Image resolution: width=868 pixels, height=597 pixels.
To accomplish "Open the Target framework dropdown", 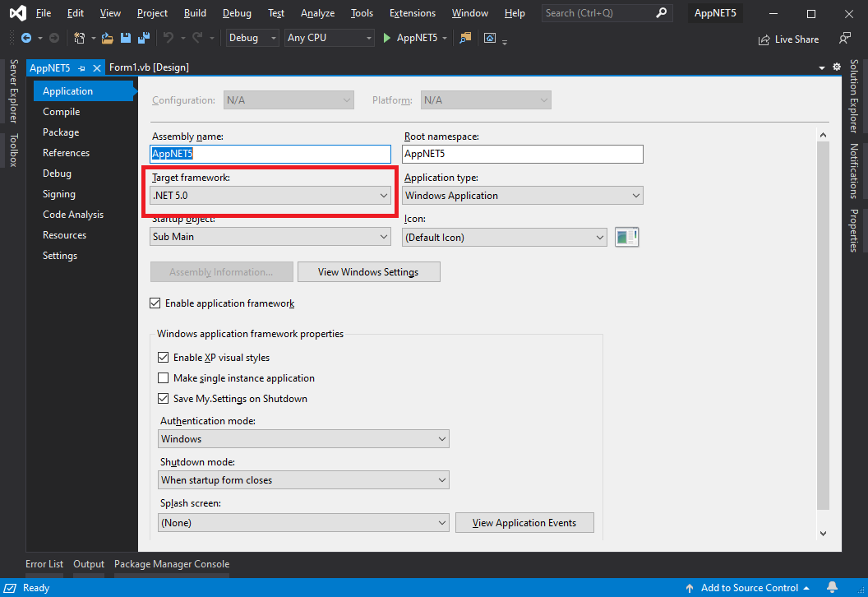I will [270, 196].
